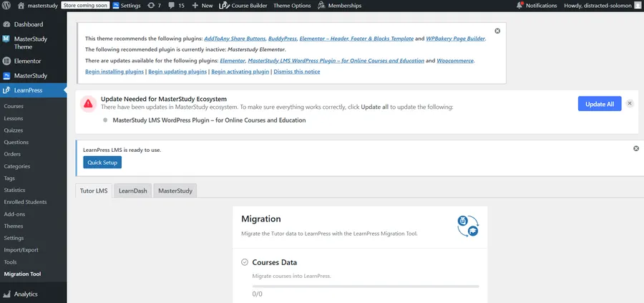Viewport: 644px width, 303px height.
Task: Click the Migration tool graphic icon
Action: pos(468,226)
